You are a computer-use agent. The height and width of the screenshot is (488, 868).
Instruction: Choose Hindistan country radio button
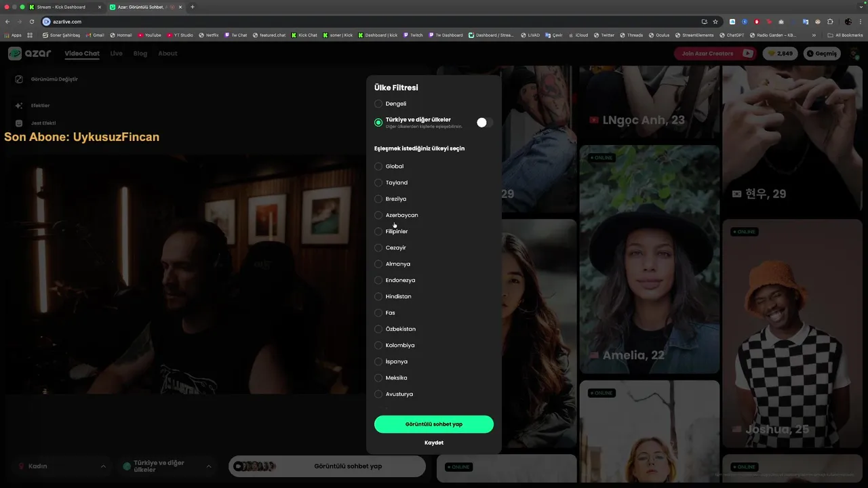tap(378, 296)
